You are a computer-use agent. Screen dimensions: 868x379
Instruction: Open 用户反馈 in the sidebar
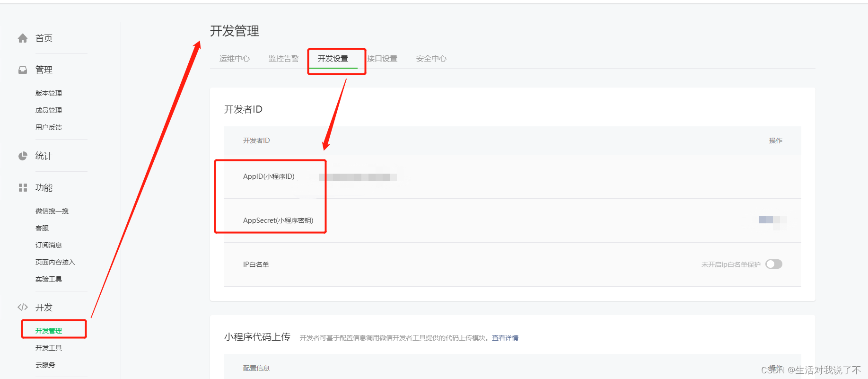pyautogui.click(x=49, y=127)
